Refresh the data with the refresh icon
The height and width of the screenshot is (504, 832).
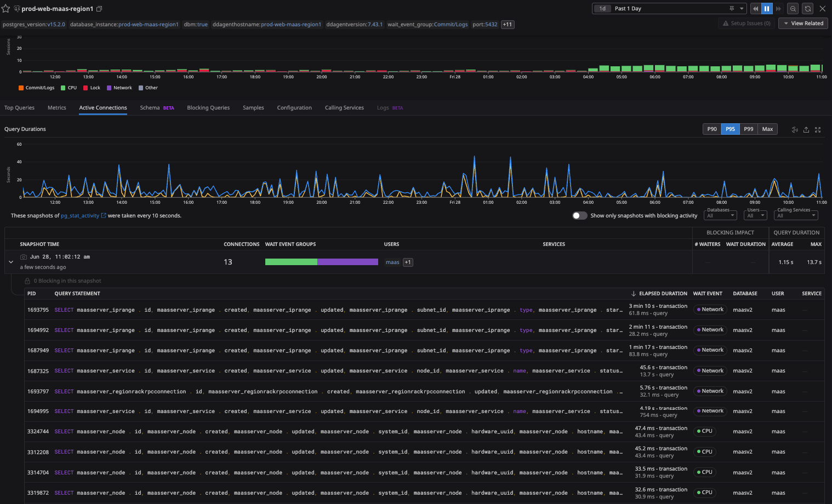pos(807,9)
